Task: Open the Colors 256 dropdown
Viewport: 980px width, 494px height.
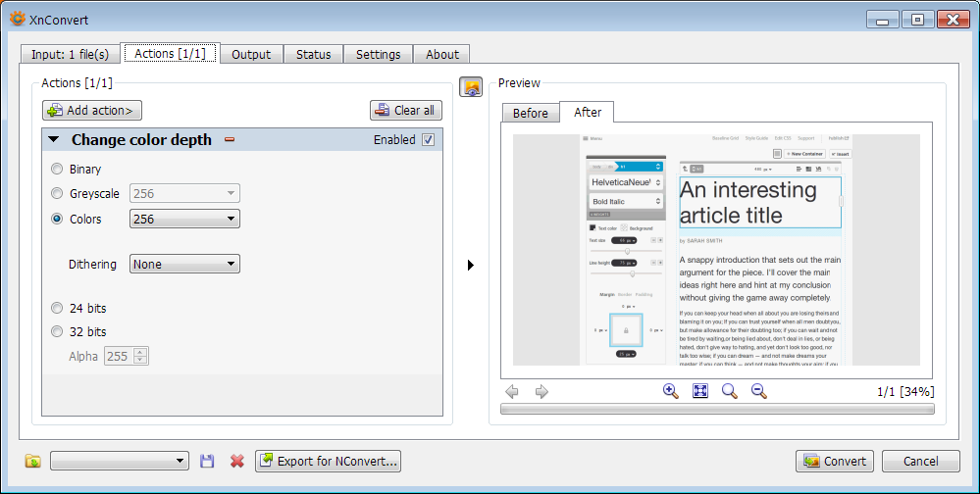Action: tap(184, 219)
